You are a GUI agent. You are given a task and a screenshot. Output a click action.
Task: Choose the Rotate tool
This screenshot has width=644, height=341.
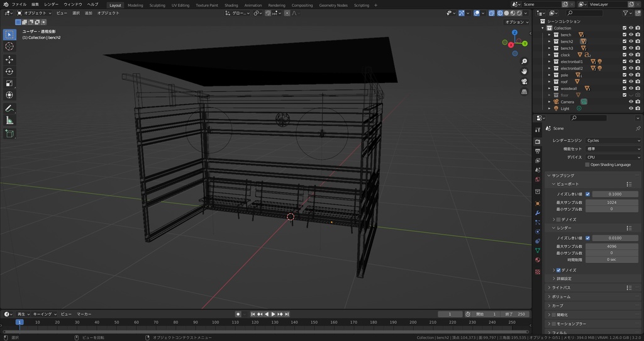click(x=9, y=72)
